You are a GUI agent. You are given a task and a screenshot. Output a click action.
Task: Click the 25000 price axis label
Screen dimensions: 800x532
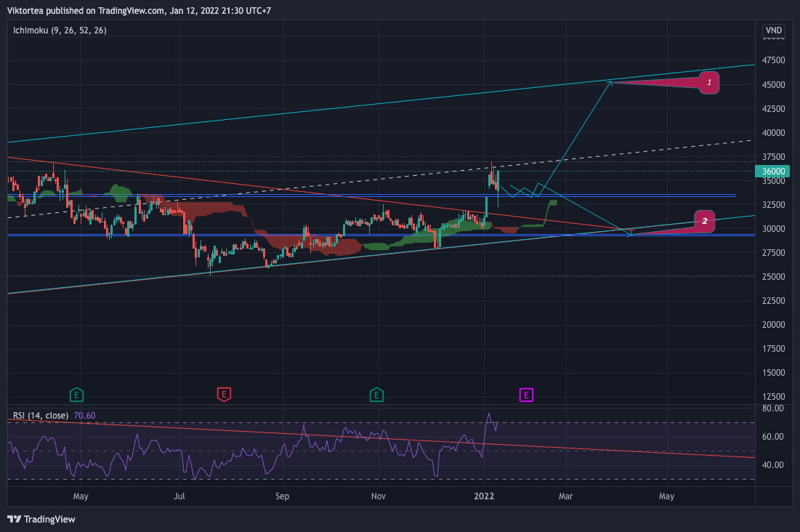point(773,277)
